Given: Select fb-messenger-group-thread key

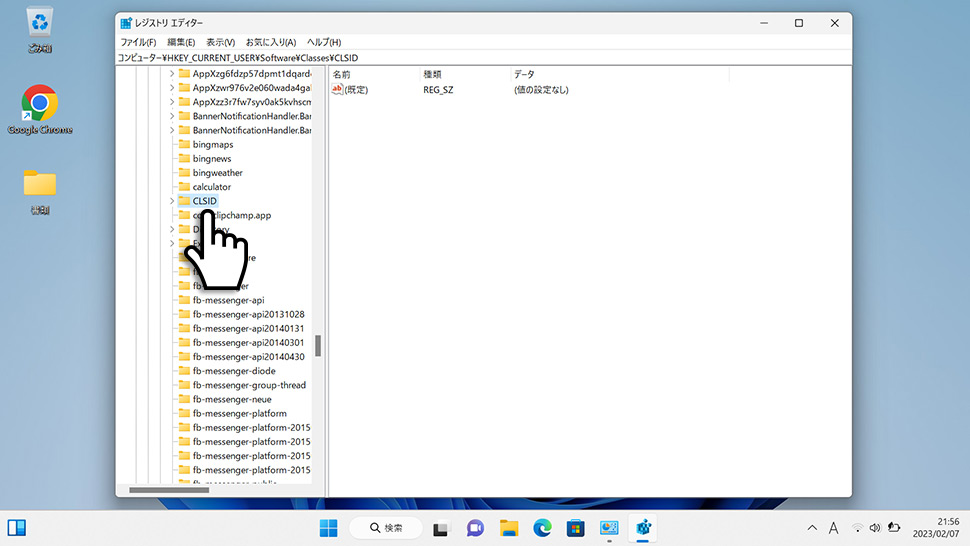Looking at the screenshot, I should pyautogui.click(x=249, y=385).
